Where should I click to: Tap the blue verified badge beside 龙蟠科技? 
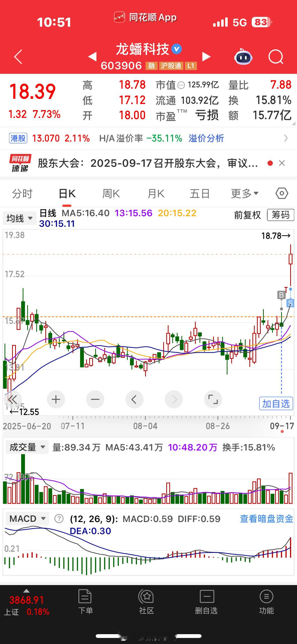click(177, 49)
